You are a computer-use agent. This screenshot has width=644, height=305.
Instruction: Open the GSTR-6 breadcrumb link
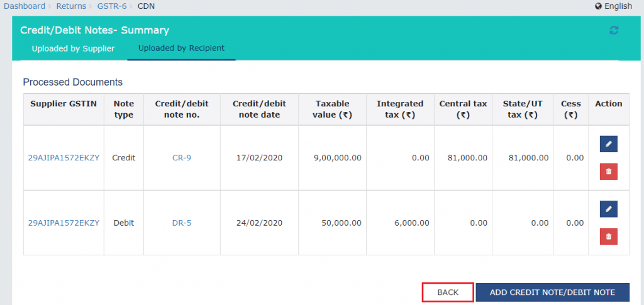point(112,6)
